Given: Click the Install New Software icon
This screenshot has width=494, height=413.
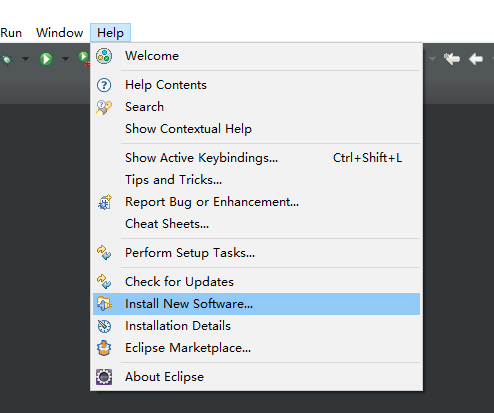Looking at the screenshot, I should 104,304.
